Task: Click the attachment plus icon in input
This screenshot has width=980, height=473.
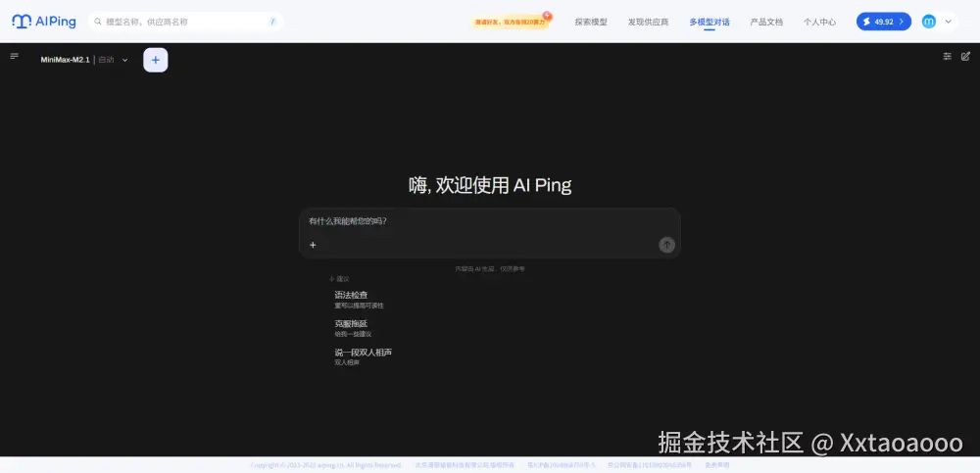Action: coord(314,245)
